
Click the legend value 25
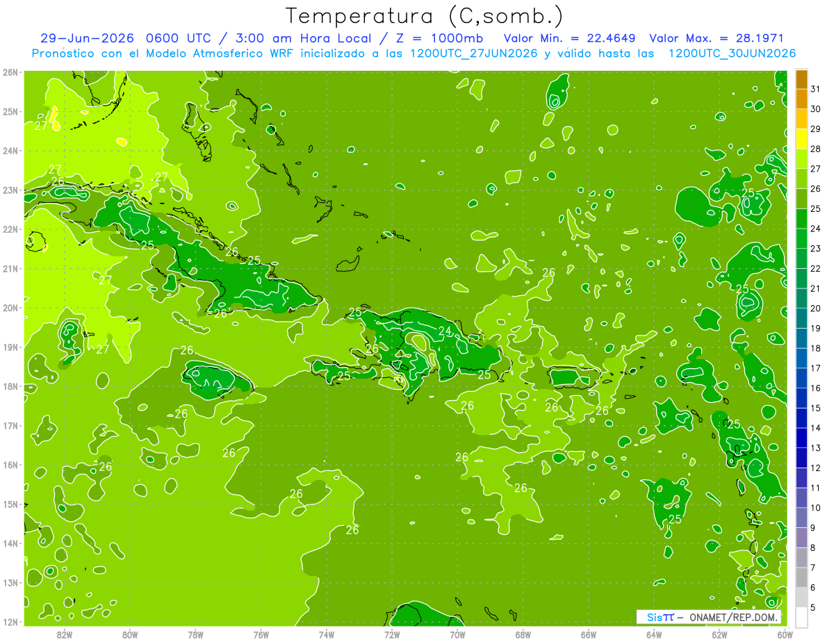tap(815, 208)
